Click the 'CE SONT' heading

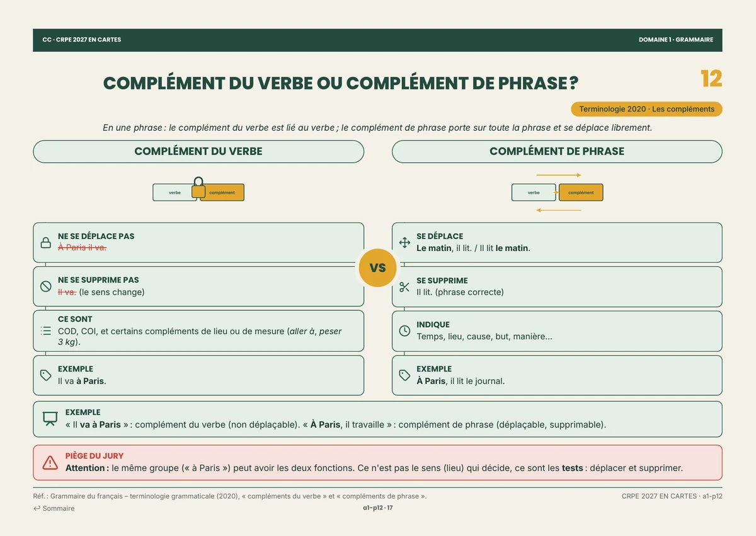click(x=75, y=319)
